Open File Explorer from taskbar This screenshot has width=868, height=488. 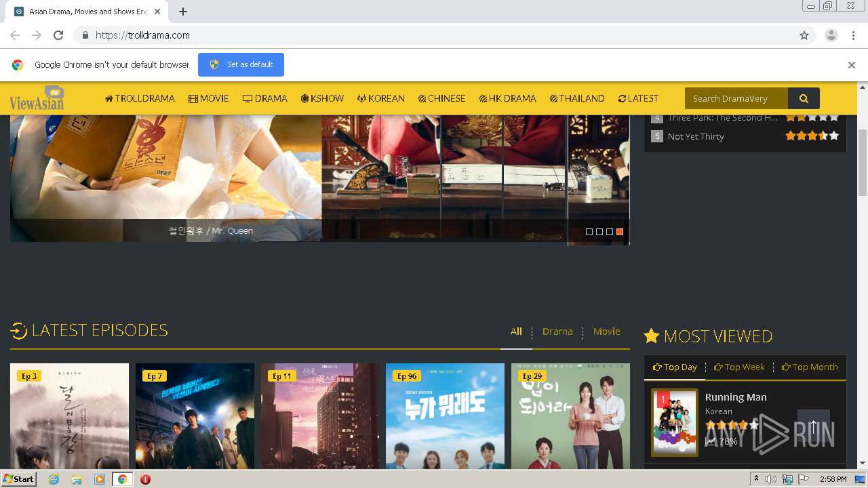click(77, 479)
